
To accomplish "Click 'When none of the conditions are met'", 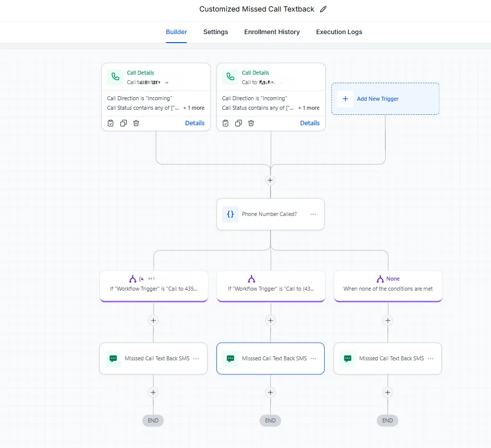I will coord(388,289).
